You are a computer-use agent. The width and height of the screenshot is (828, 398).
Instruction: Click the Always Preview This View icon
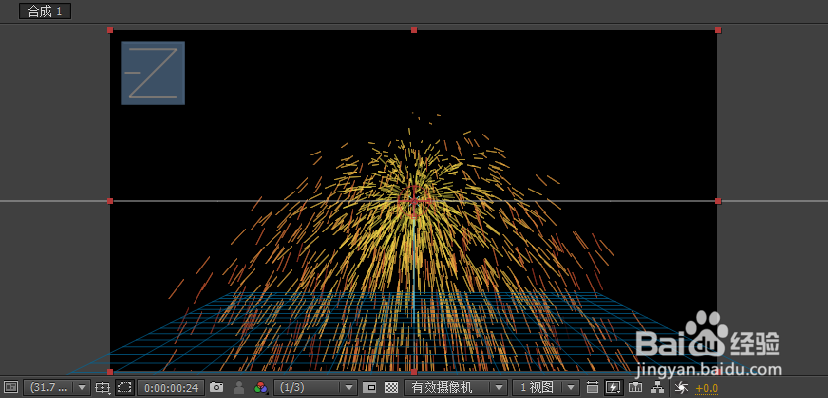[x=11, y=387]
